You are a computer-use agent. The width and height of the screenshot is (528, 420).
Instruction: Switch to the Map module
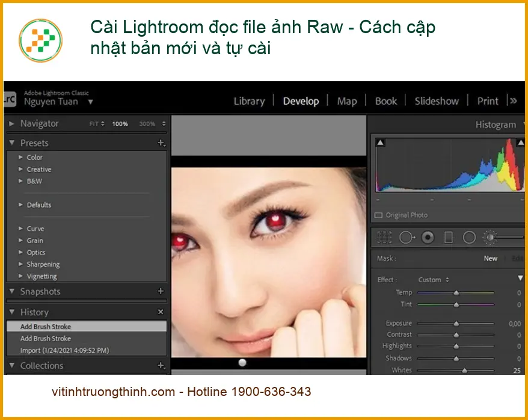coord(347,101)
